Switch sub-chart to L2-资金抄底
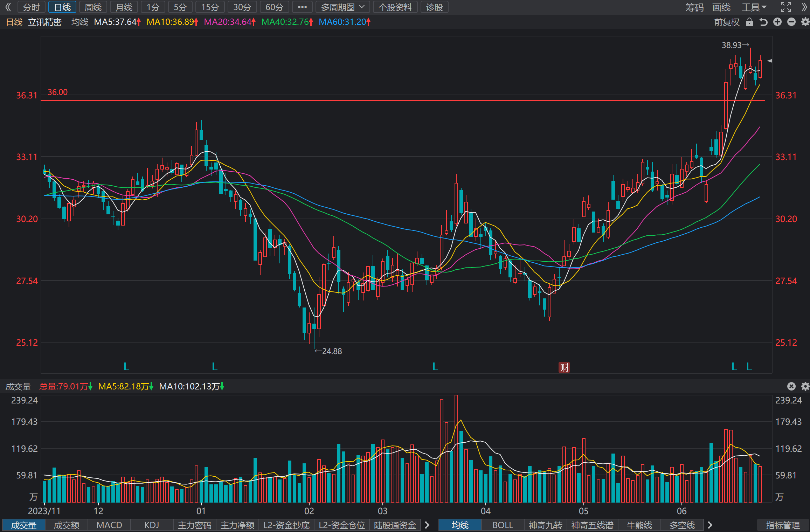 pos(286,525)
